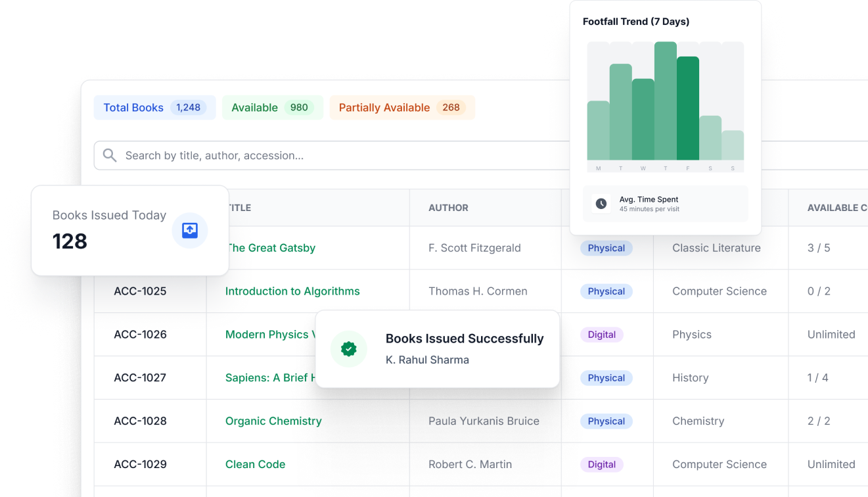868x497 pixels.
Task: Click the AUTHOR column header
Action: pos(448,207)
